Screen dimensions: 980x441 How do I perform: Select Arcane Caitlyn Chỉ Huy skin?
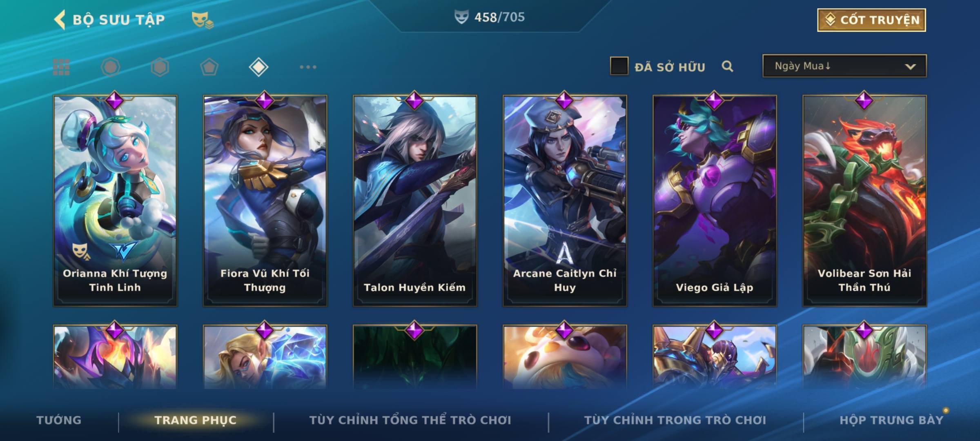[x=565, y=200]
